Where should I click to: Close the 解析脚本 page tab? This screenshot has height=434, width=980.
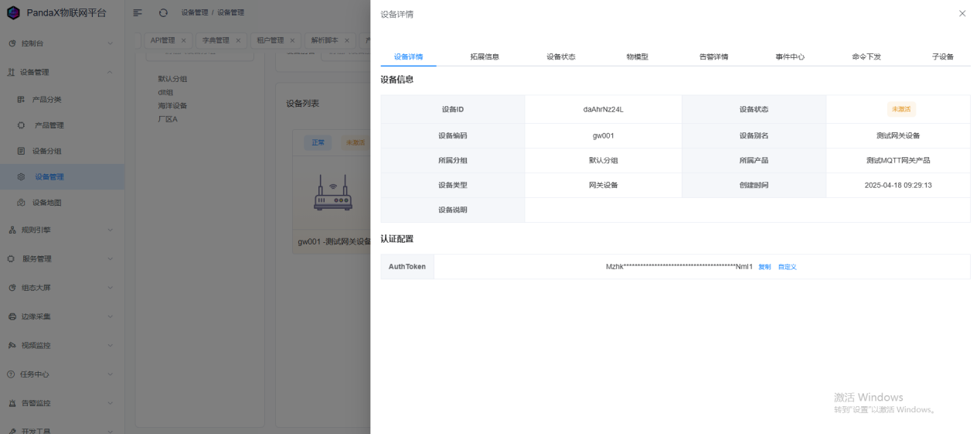[x=346, y=40]
